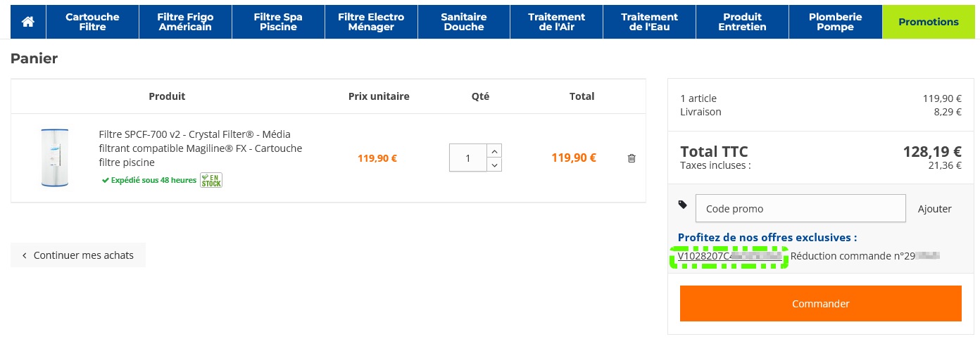Open the Traitement de l'Eau menu
980x339 pixels.
click(650, 22)
